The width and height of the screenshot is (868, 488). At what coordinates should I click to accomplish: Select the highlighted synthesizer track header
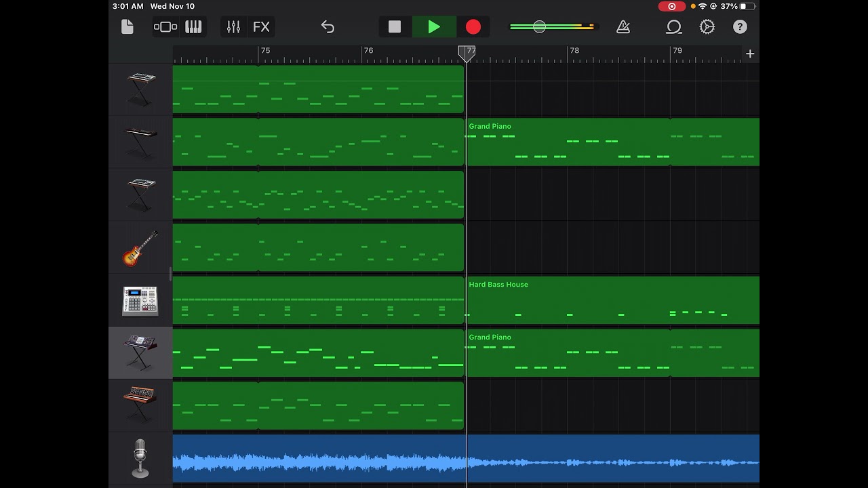point(140,353)
